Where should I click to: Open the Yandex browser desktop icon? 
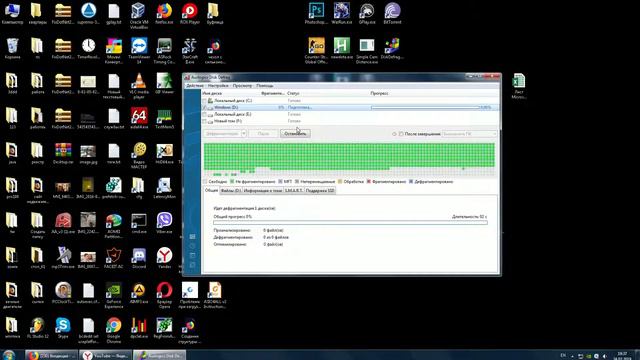(x=164, y=258)
